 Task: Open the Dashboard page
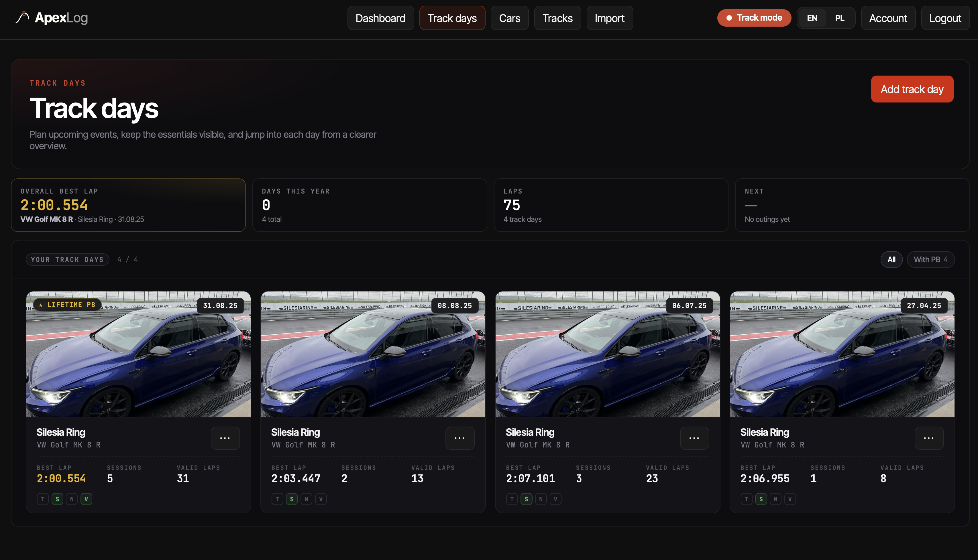pos(380,18)
